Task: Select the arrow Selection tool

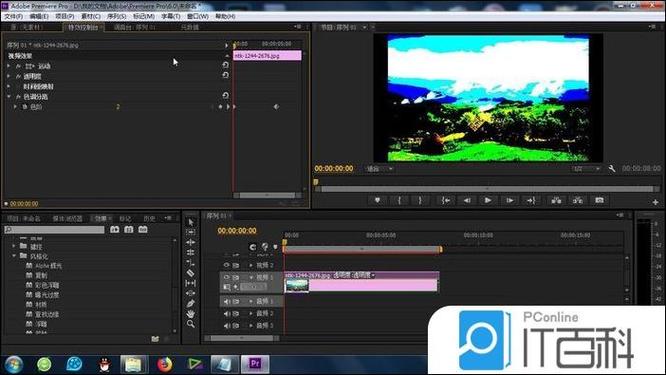Action: 191,222
